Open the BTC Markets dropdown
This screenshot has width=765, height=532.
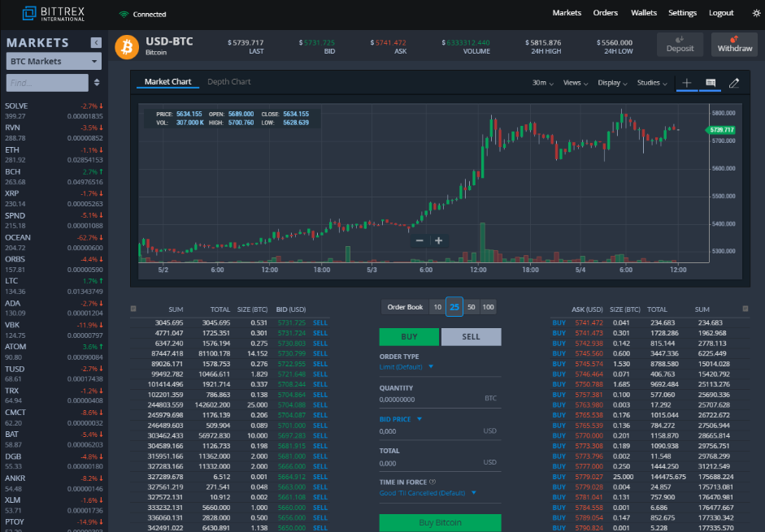click(x=54, y=62)
